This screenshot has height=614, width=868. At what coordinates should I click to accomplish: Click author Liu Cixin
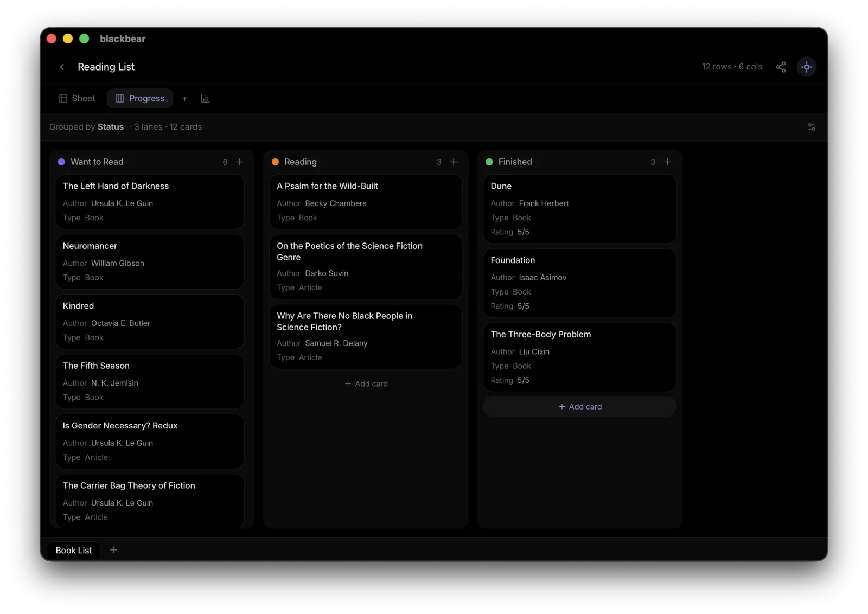534,352
